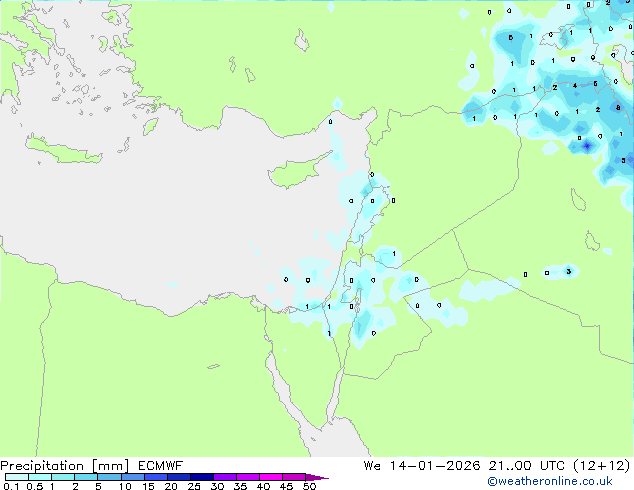Click the legend value '10'
Image resolution: width=634 pixels, height=490 pixels.
pyautogui.click(x=125, y=486)
